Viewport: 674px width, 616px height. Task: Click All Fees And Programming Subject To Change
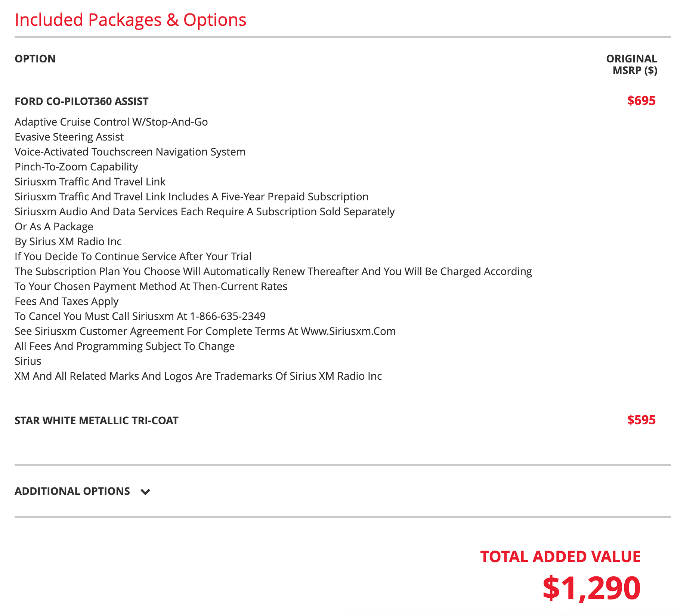(x=125, y=346)
